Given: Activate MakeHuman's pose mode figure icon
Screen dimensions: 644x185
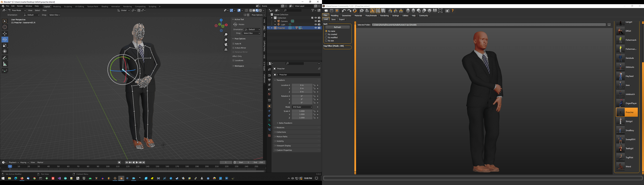Looking at the screenshot, I should [x=372, y=11].
